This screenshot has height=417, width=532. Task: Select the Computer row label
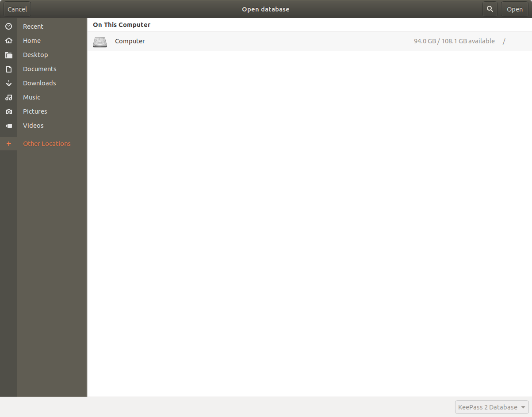[130, 41]
